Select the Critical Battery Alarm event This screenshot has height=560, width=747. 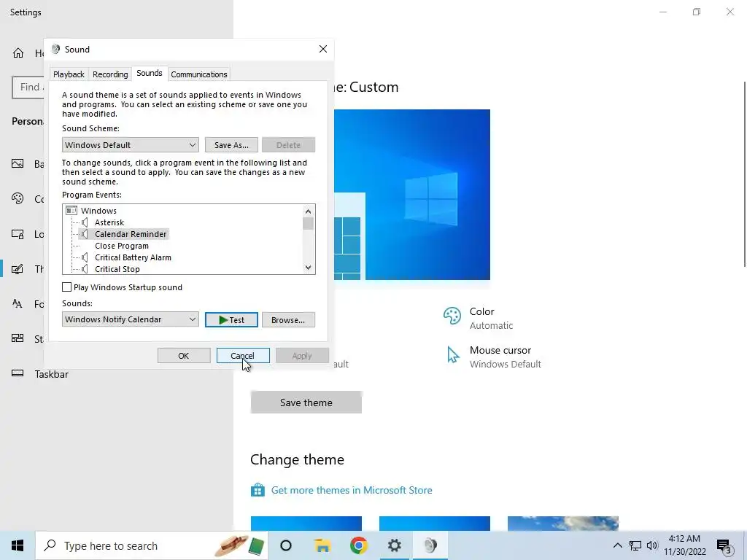point(133,257)
